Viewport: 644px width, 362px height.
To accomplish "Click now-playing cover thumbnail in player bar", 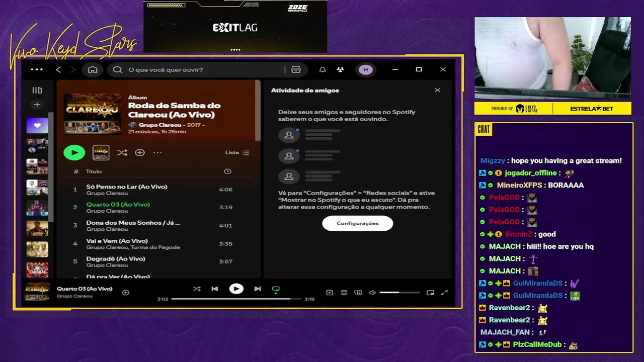I will pos(37,292).
